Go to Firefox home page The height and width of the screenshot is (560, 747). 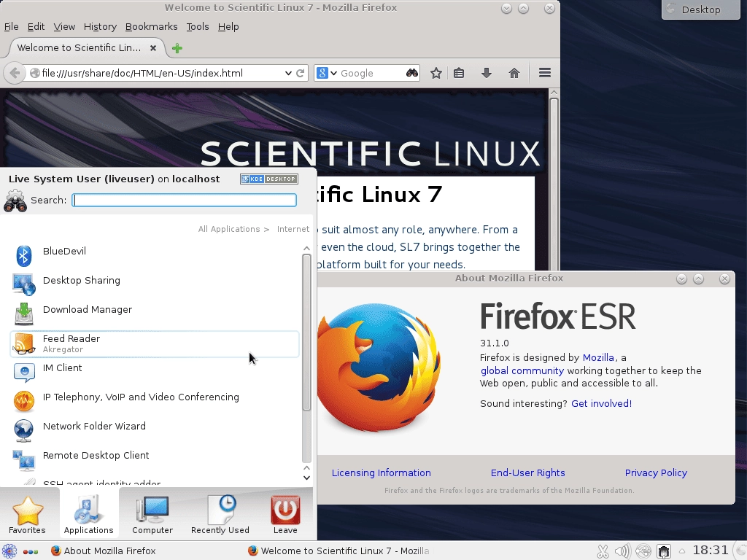click(514, 73)
